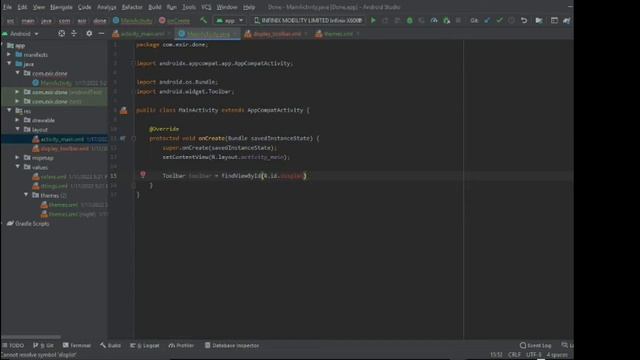Screen dimensions: 640x360
Task: Select display_toolbar.xml in project tree
Action: click(64, 149)
